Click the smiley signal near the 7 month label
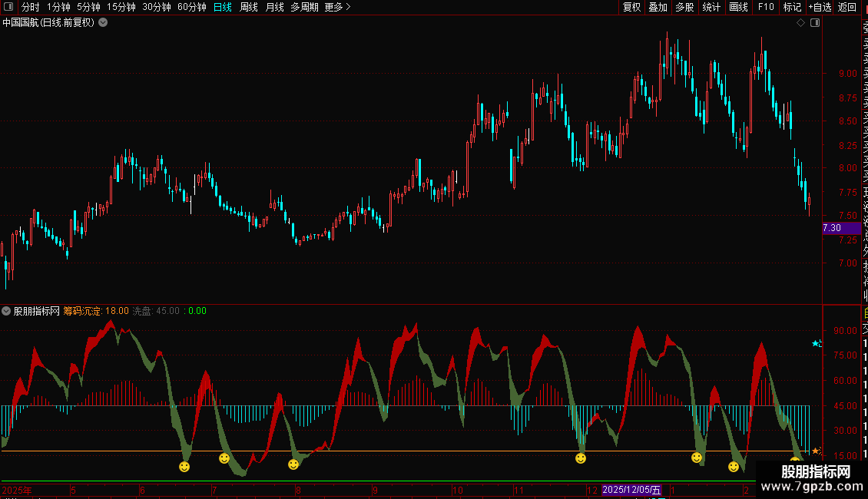Viewport: 868px width, 499px height. pos(224,458)
